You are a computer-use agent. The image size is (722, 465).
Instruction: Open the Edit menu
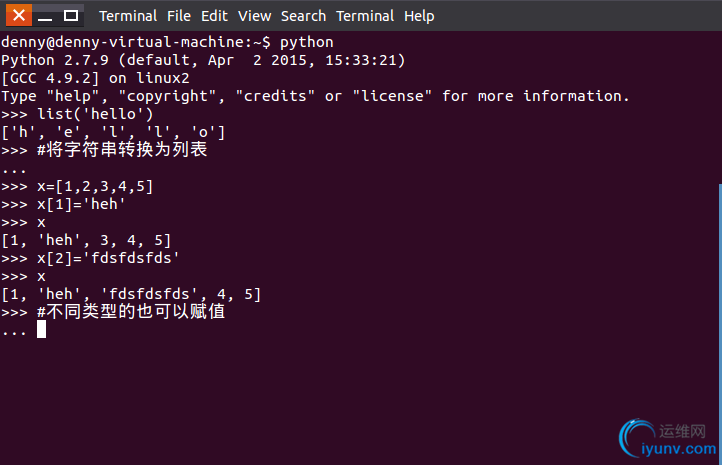pyautogui.click(x=214, y=16)
